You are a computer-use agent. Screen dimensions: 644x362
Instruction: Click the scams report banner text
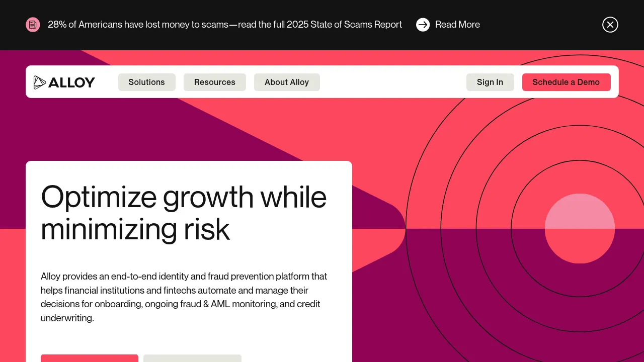(225, 25)
